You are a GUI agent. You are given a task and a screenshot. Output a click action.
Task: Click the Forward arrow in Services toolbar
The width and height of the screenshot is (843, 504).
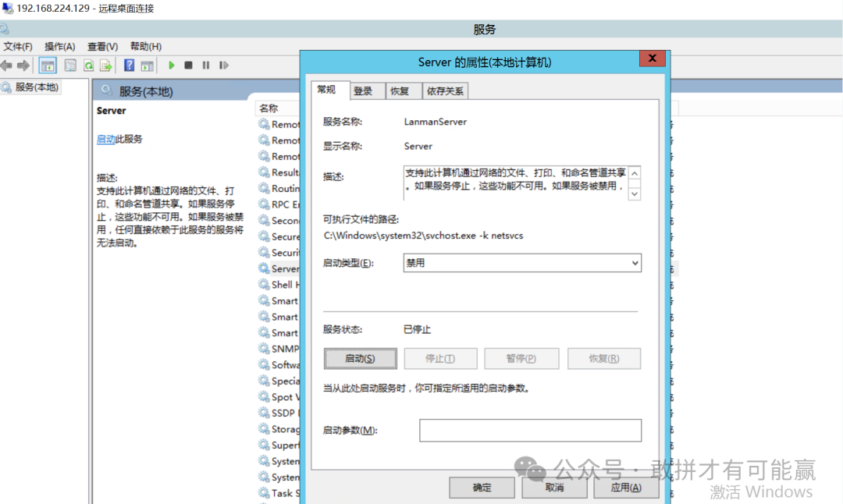[x=23, y=66]
